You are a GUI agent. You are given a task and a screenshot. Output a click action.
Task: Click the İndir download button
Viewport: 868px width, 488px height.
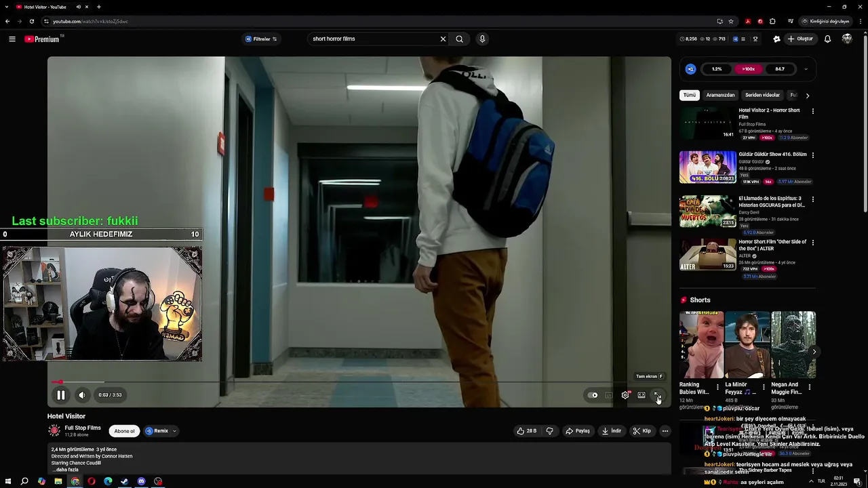(x=611, y=431)
